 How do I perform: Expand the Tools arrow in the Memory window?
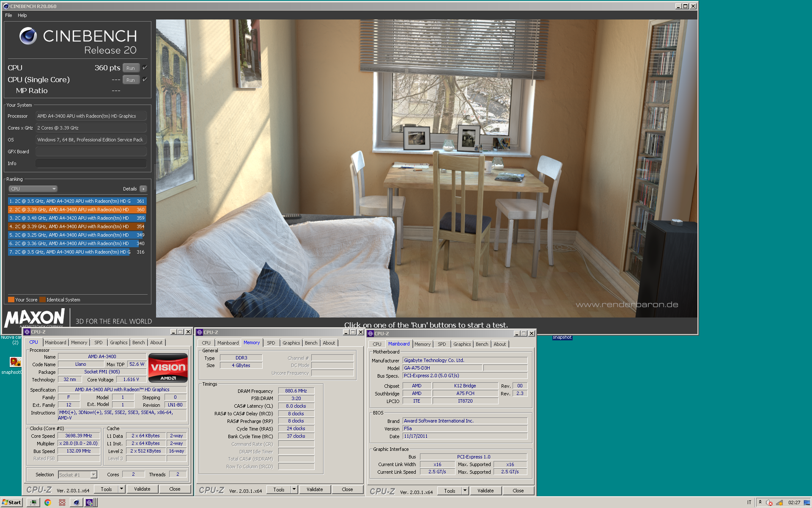(294, 489)
